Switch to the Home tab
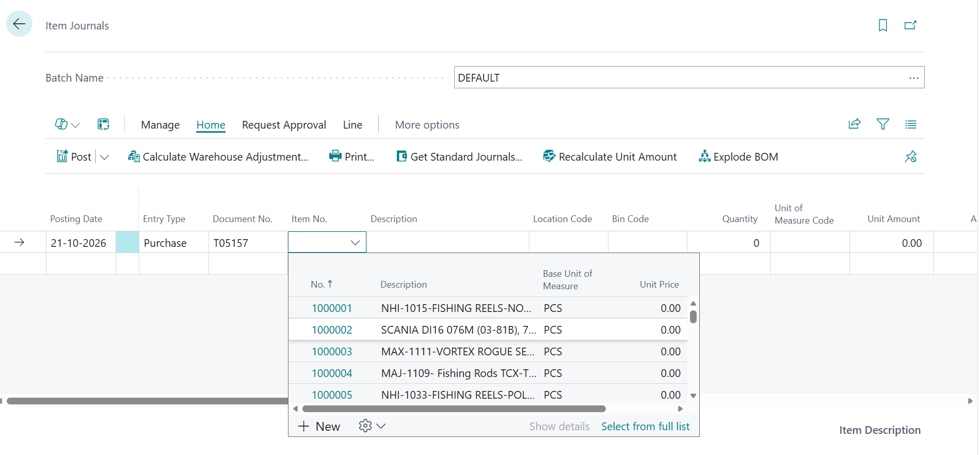 coord(211,125)
